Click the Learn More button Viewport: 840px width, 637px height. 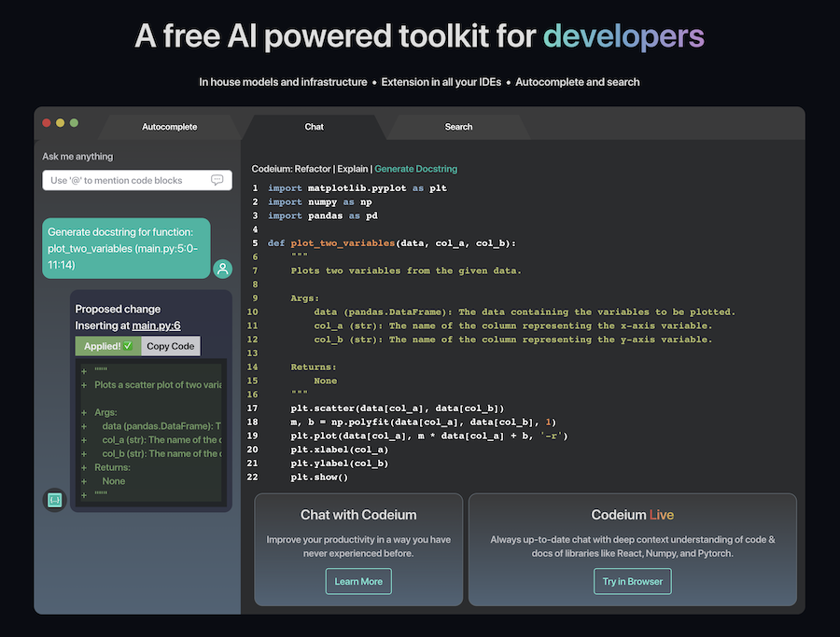pyautogui.click(x=358, y=581)
